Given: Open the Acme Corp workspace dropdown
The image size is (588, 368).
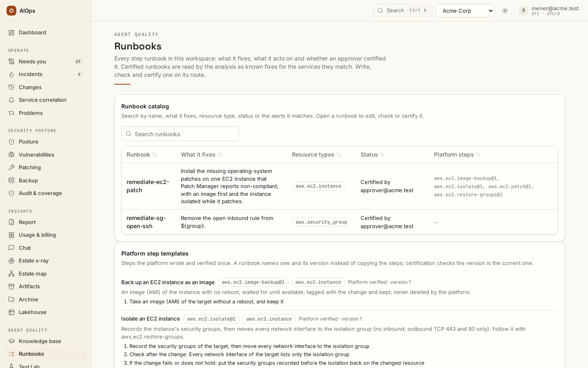Looking at the screenshot, I should (x=465, y=11).
